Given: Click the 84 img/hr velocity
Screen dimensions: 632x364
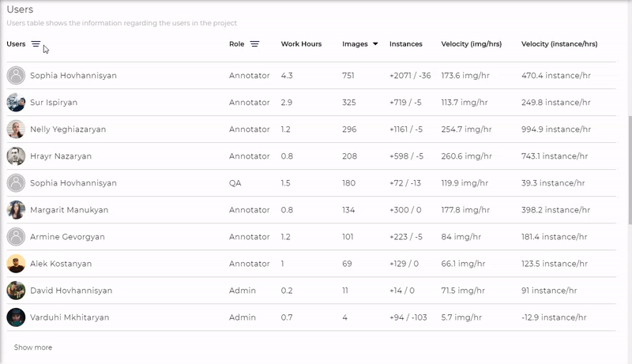Looking at the screenshot, I should [x=461, y=237].
